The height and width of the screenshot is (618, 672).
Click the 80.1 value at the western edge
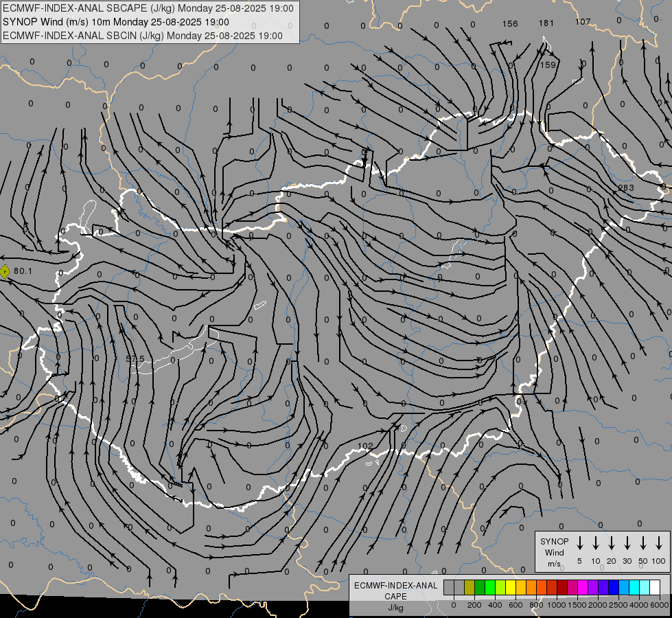pos(23,271)
